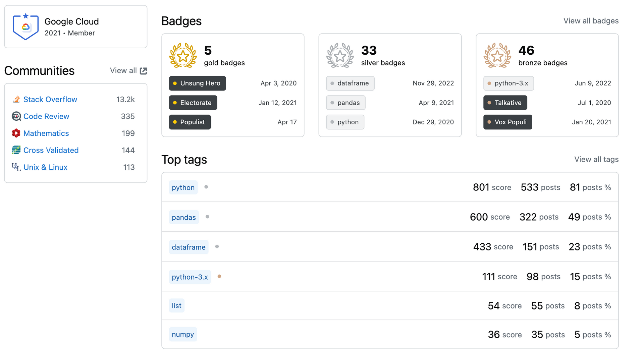Open the Mathematics community link
This screenshot has width=644, height=352.
(46, 133)
